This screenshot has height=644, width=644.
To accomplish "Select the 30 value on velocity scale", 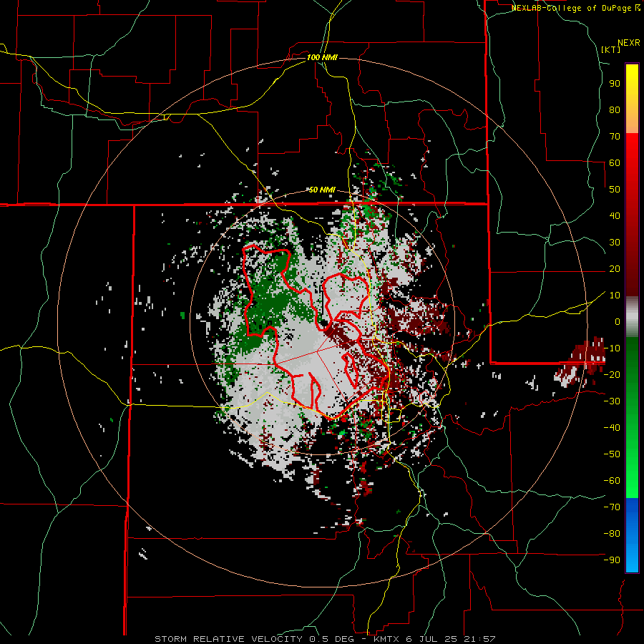I will click(615, 243).
